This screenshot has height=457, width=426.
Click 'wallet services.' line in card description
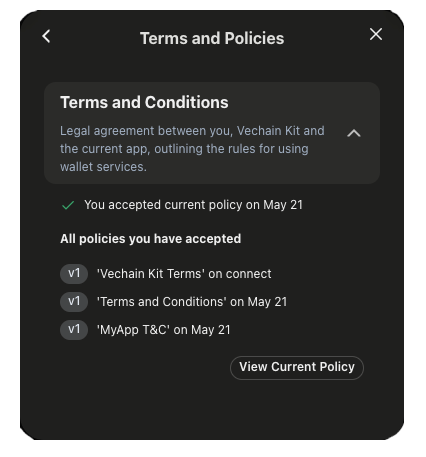pyautogui.click(x=103, y=167)
